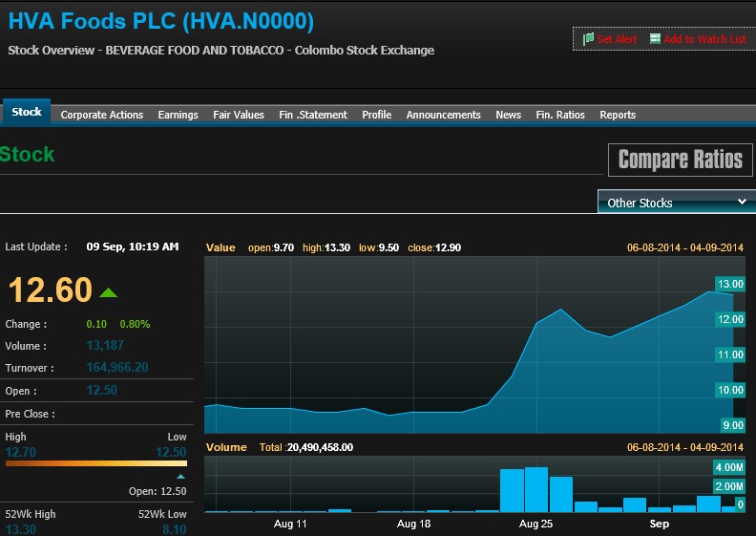Open the Corporate Actions tab

click(102, 115)
